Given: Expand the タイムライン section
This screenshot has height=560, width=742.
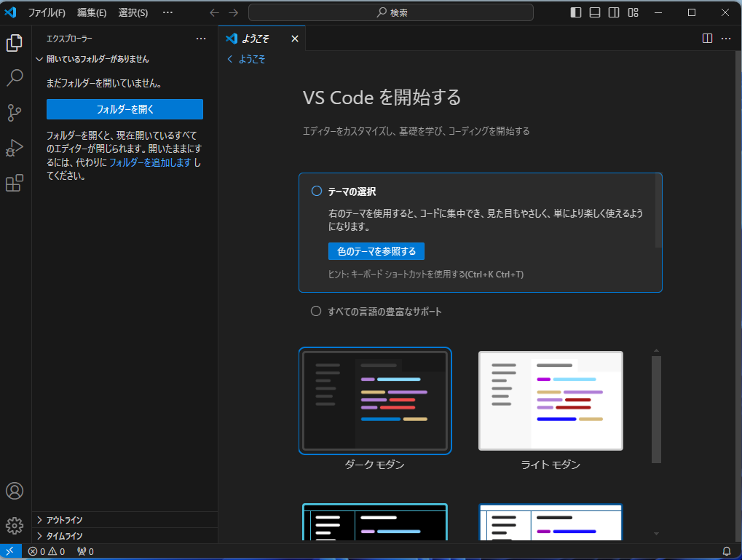Looking at the screenshot, I should pos(66,535).
